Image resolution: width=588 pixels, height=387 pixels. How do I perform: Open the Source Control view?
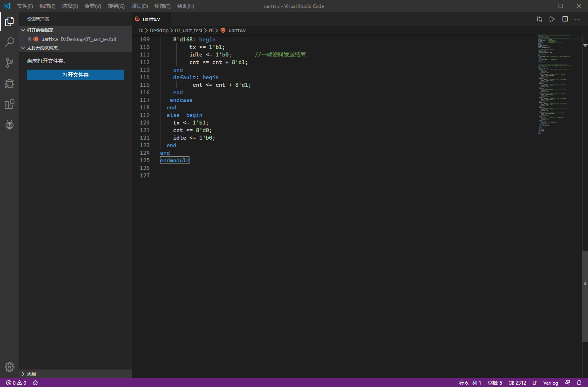pyautogui.click(x=10, y=62)
